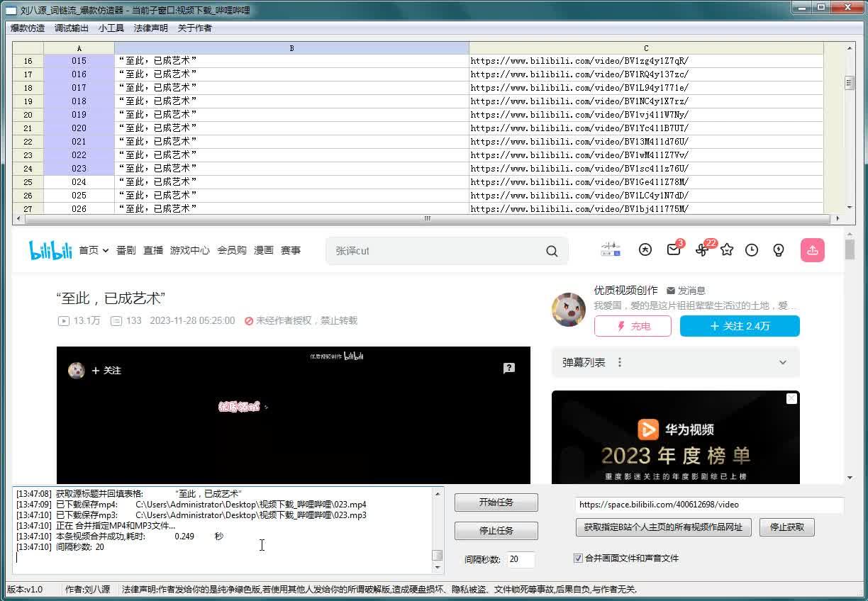Go to 番剧 in bilibili navigation
The width and height of the screenshot is (868, 601).
[x=126, y=250]
